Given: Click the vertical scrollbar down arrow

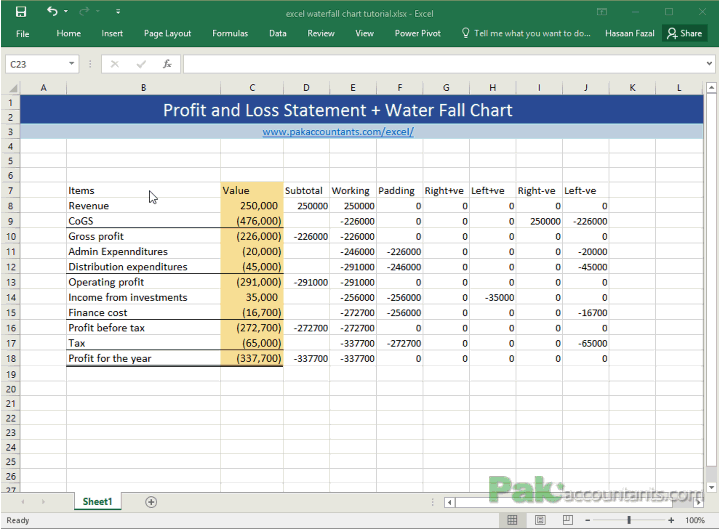Looking at the screenshot, I should (x=711, y=488).
